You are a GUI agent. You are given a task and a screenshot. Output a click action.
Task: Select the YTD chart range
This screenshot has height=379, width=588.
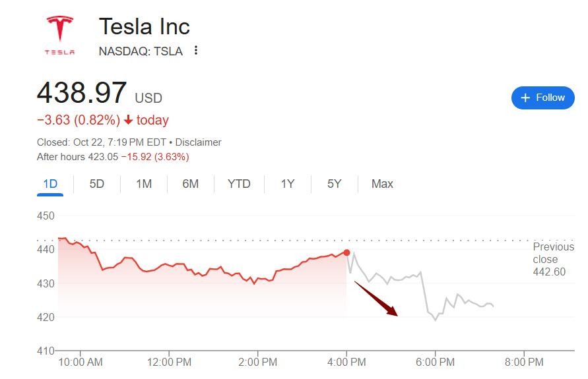tap(239, 184)
